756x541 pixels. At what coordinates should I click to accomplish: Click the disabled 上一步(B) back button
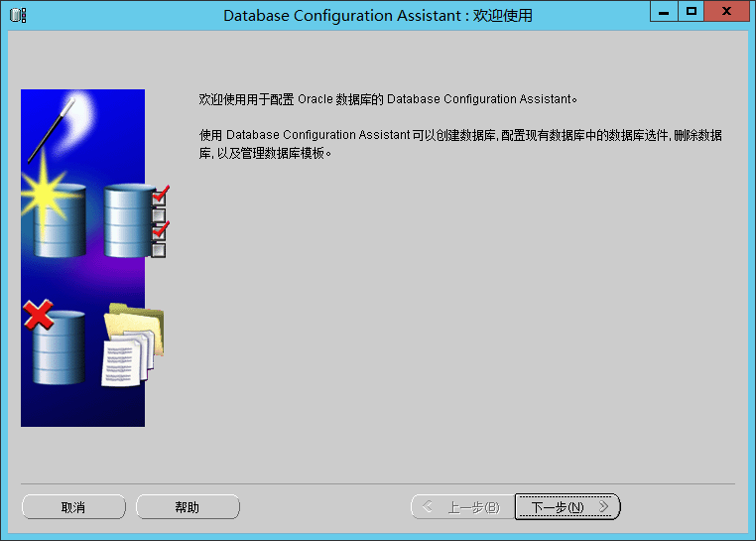[463, 506]
